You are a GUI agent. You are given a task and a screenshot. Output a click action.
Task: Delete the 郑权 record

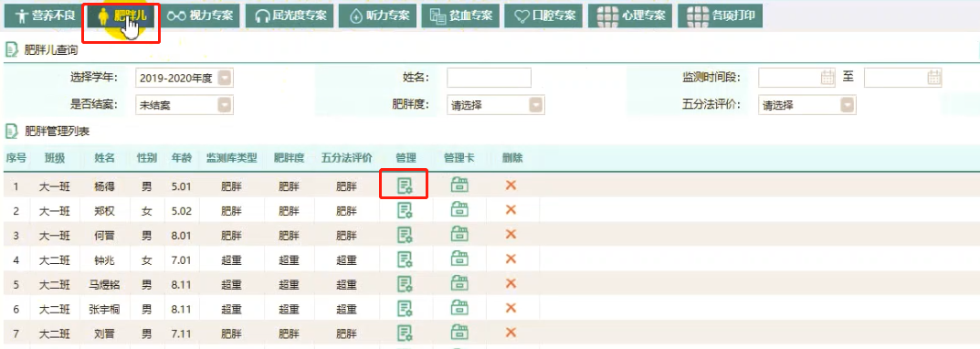pyautogui.click(x=511, y=209)
